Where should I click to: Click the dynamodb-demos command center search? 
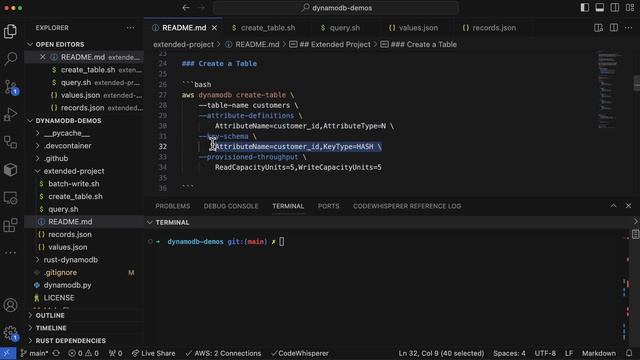336,8
